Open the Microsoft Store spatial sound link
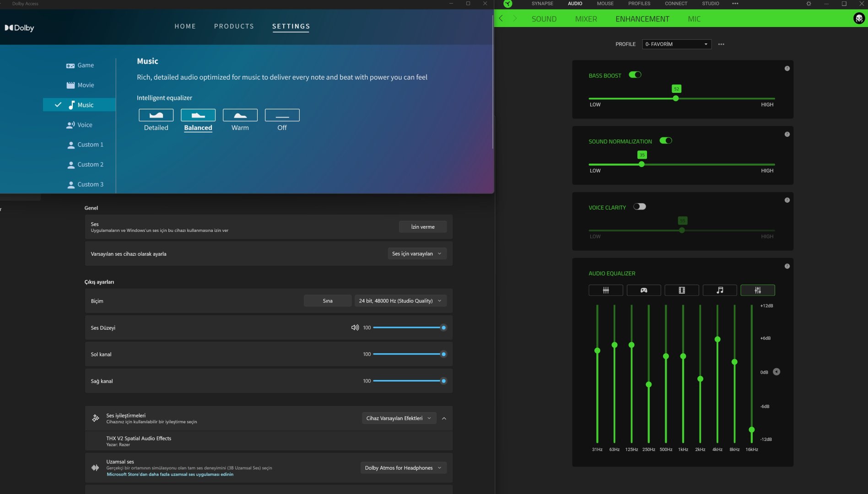Image resolution: width=868 pixels, height=494 pixels. 170,474
